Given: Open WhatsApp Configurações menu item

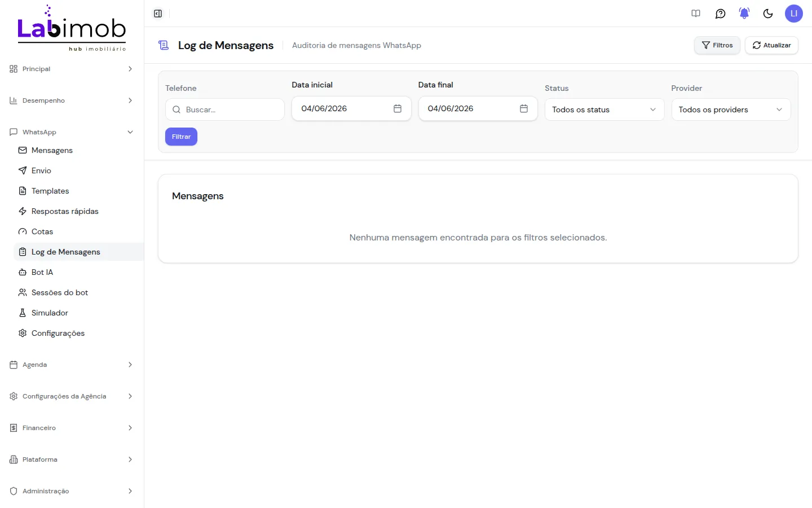Looking at the screenshot, I should click(x=78, y=333).
